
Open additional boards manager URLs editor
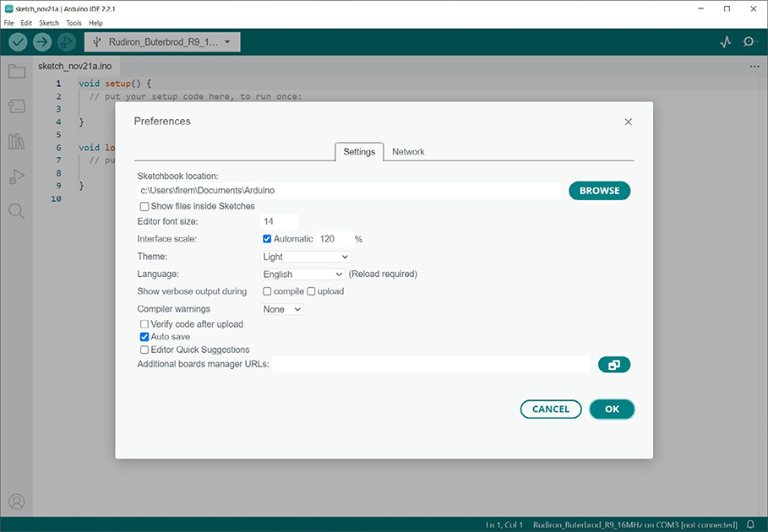(614, 365)
